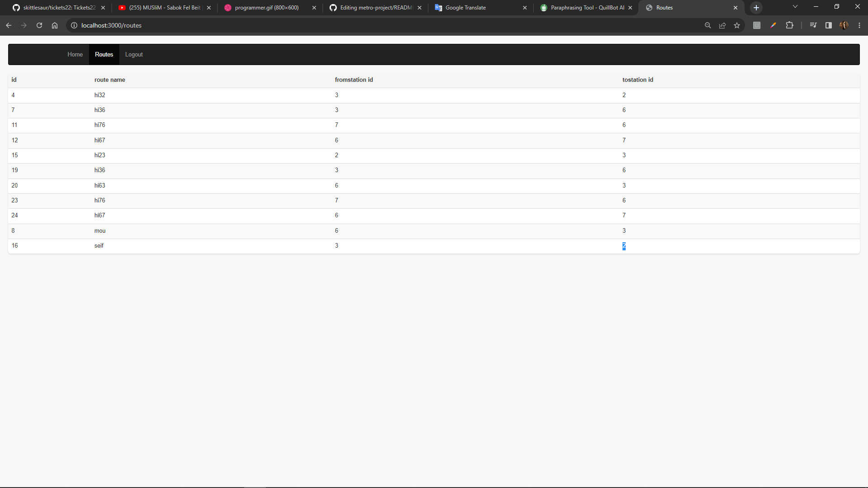Open a new browser tab
Viewport: 868px width, 488px height.
(756, 7)
